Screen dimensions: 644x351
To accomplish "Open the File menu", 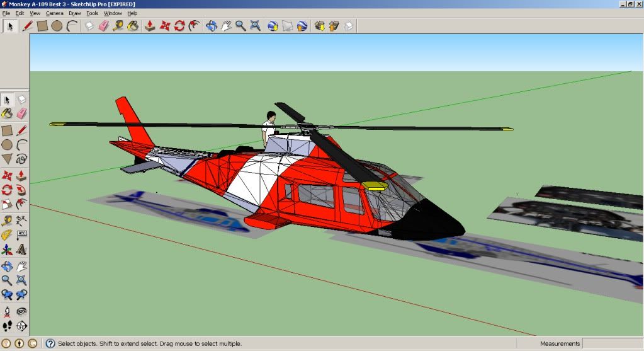I will pyautogui.click(x=6, y=13).
